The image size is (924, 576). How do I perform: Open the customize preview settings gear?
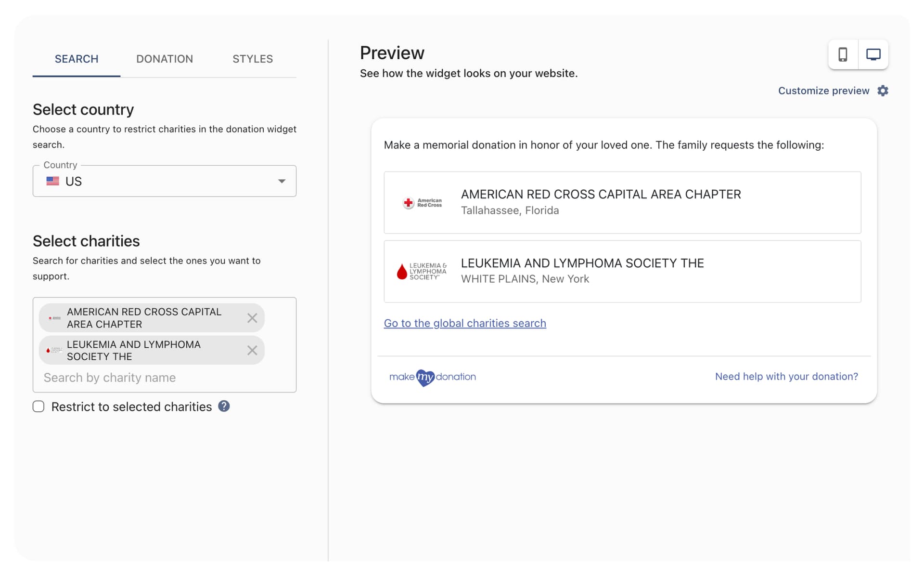(x=883, y=91)
